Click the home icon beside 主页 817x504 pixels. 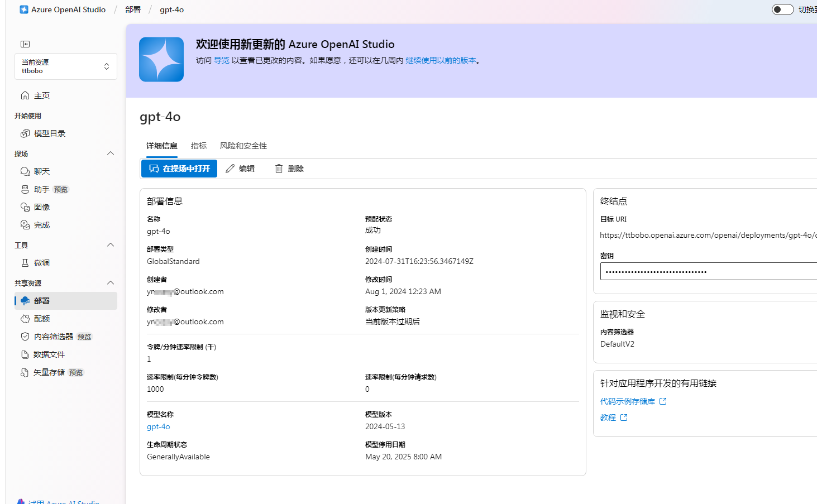[25, 95]
